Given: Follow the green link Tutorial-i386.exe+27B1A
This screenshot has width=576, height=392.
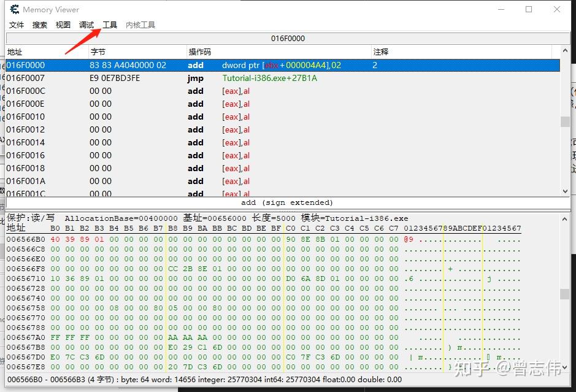Looking at the screenshot, I should click(270, 78).
